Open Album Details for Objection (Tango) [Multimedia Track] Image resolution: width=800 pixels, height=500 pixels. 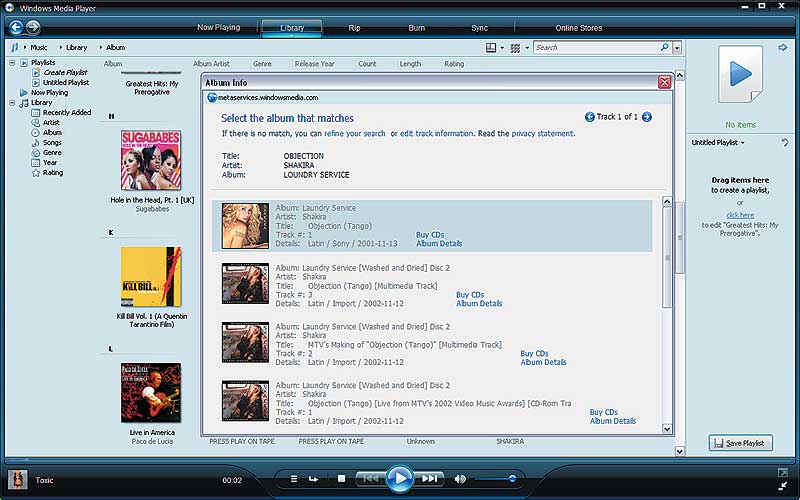(479, 304)
